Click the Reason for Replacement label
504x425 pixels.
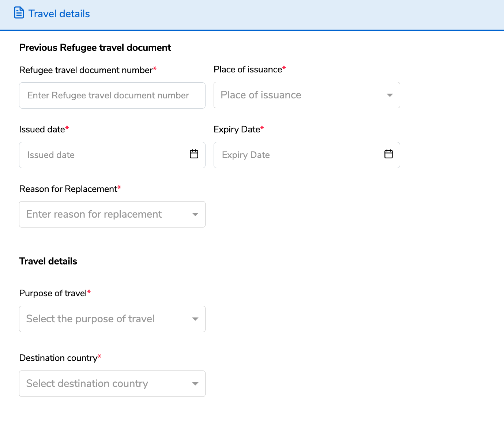click(x=68, y=189)
